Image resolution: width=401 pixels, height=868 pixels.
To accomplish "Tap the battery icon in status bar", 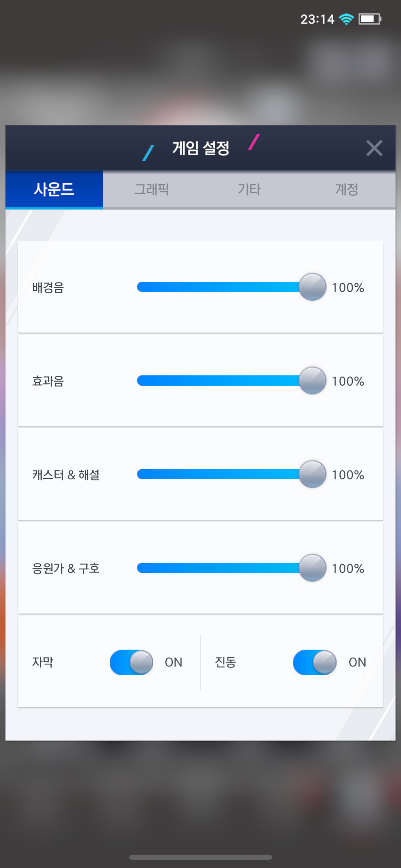I will 369,19.
